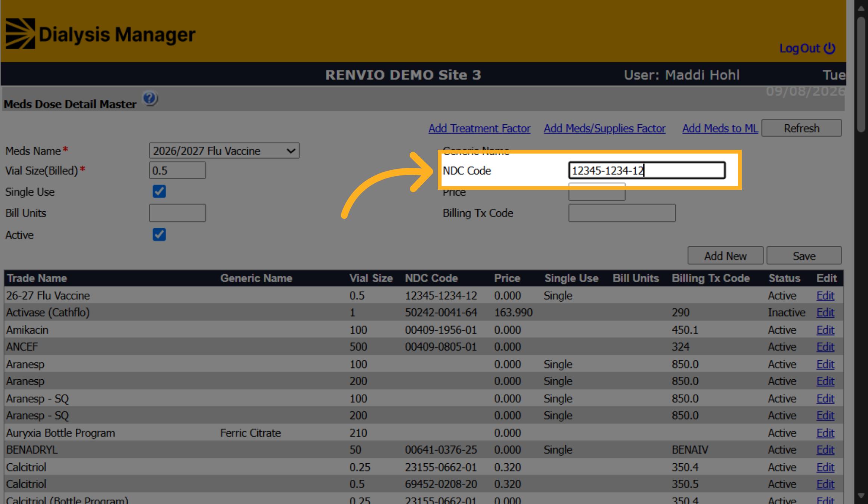
Task: Edit the Activase (Cathflo) row
Action: pos(825,312)
